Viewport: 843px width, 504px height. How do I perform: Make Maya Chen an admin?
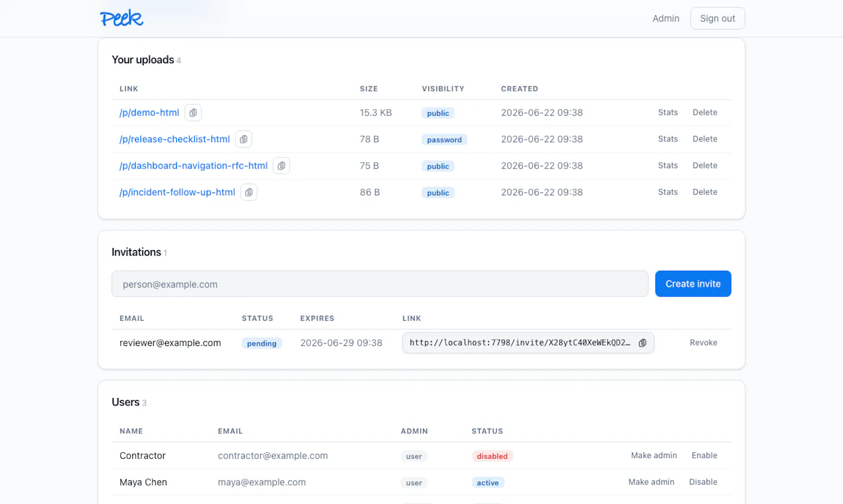(651, 482)
